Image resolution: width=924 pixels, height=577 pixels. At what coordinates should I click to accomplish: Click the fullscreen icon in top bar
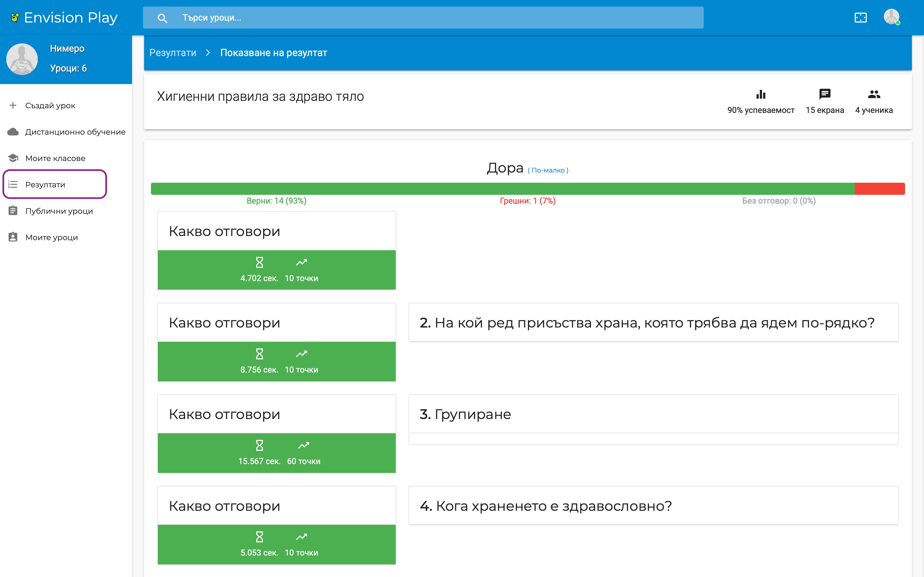tap(860, 18)
